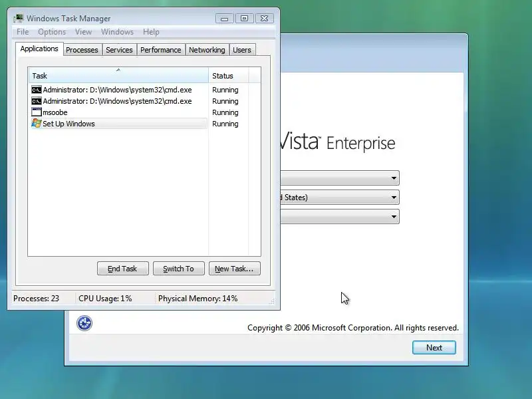Click Physical Memory: 14% status entry
Image resolution: width=532 pixels, height=399 pixels.
point(198,298)
